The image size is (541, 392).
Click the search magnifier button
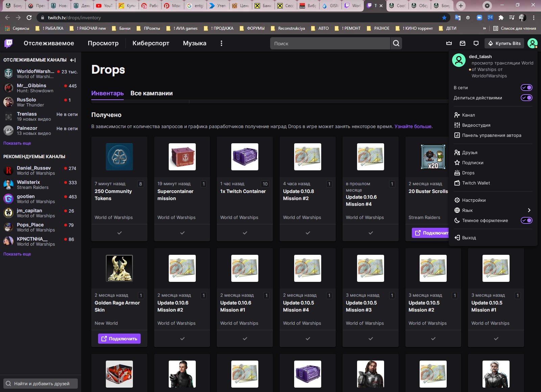(396, 43)
